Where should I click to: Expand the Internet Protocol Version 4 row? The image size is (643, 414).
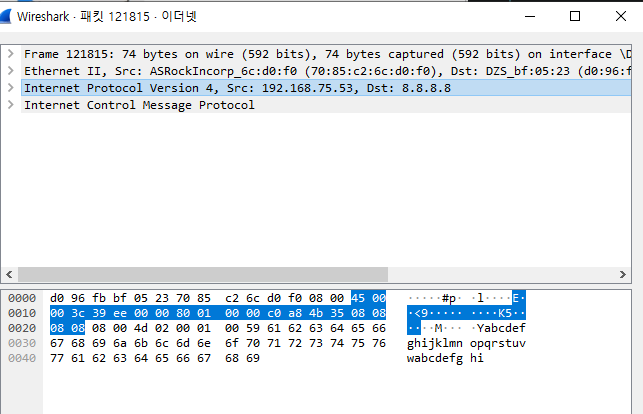11,88
